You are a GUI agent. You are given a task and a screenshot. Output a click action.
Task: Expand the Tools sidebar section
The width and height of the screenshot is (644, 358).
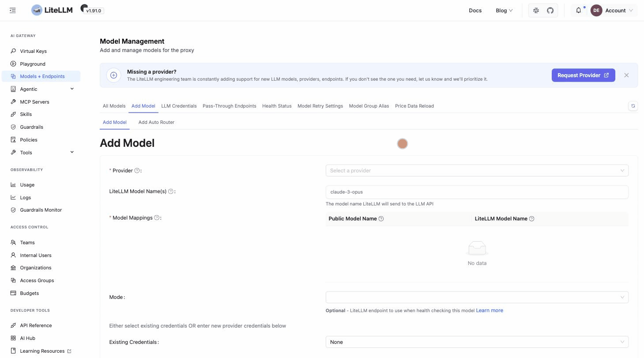click(72, 153)
